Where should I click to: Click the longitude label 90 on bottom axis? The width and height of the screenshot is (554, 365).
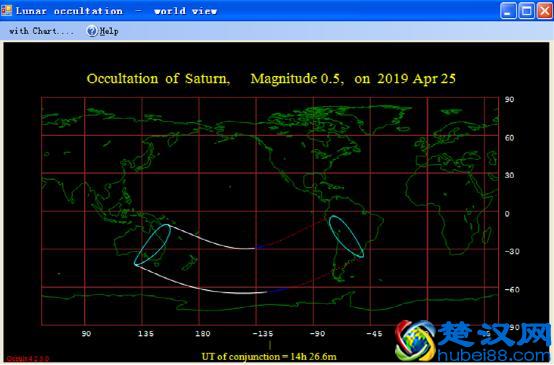pos(86,334)
